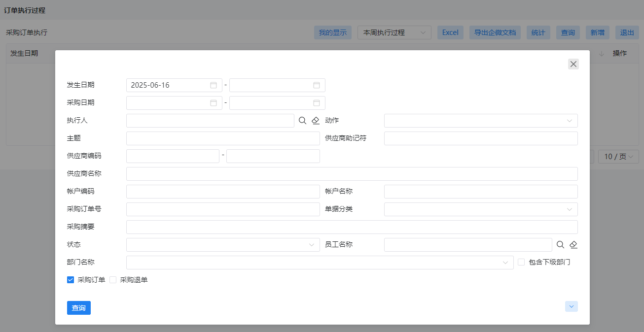The width and height of the screenshot is (644, 332).
Task: Click the 发生日期 end date field
Action: (277, 85)
